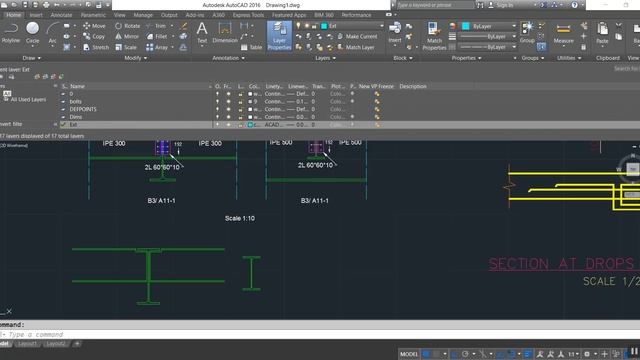
Task: Toggle on/off bulb for layer bolts
Action: click(217, 101)
